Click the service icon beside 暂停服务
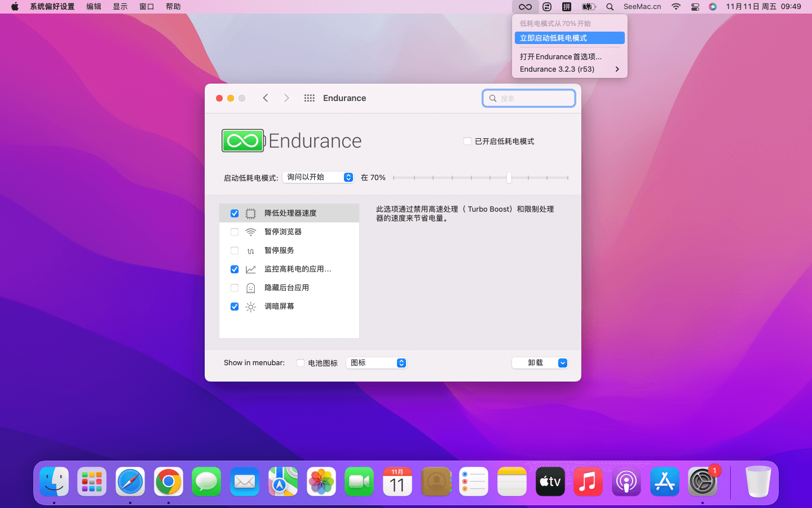Screen dimensions: 812x508 (x=251, y=251)
